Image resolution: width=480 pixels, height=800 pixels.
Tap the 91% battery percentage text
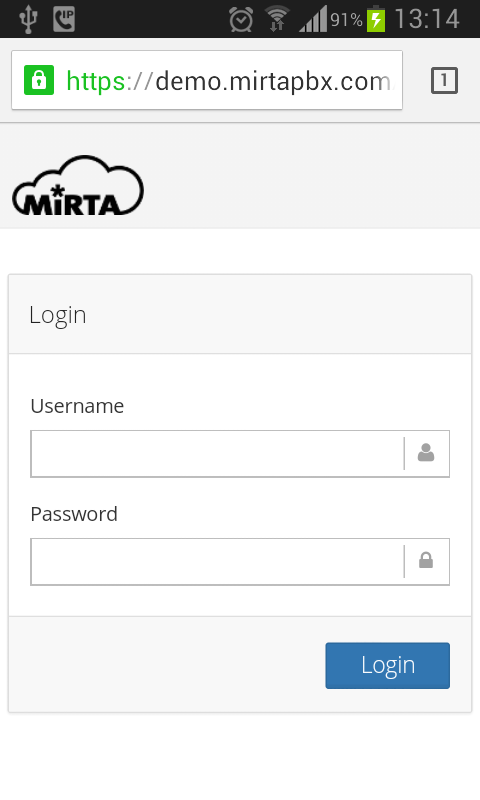pos(346,20)
